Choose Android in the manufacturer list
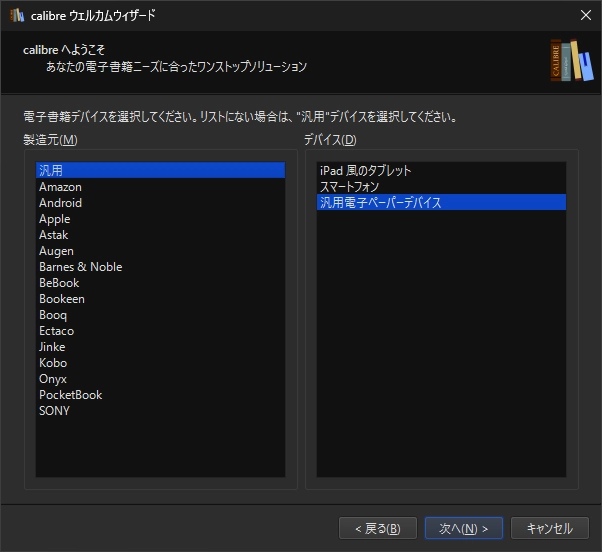602x552 pixels. pyautogui.click(x=160, y=203)
